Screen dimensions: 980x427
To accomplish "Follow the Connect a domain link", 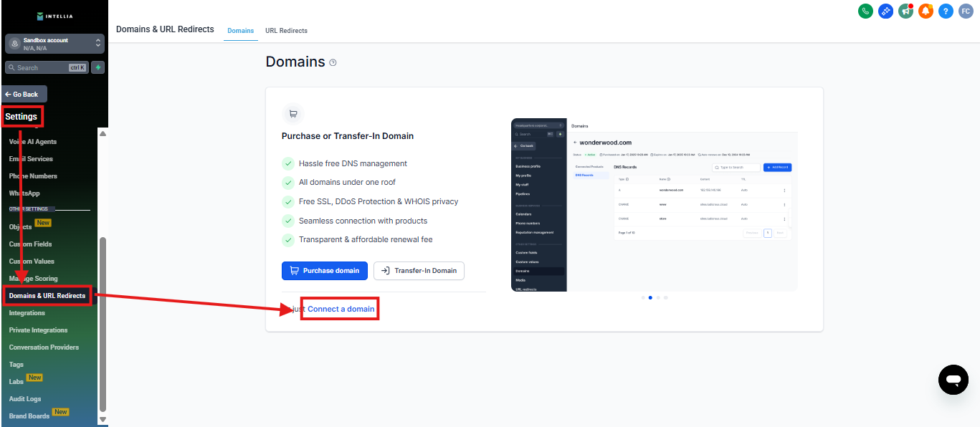I will tap(341, 309).
